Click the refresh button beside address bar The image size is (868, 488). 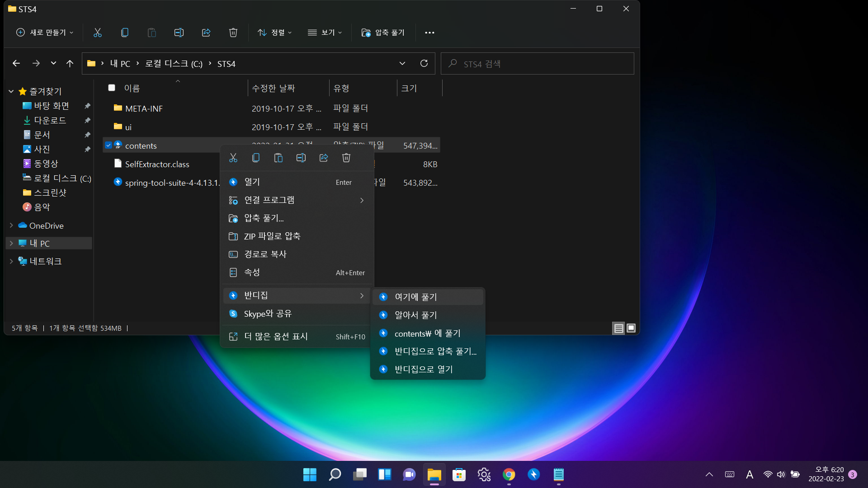click(424, 63)
